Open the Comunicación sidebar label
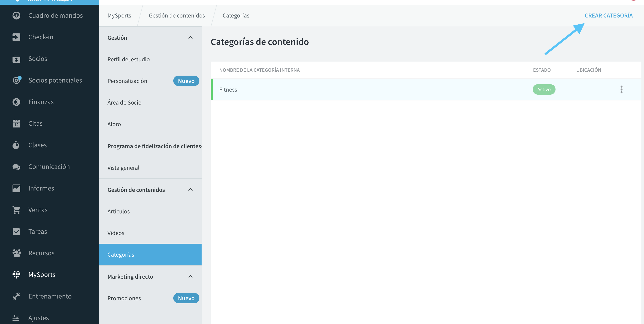Screen dimensions: 644x324 (x=49, y=167)
